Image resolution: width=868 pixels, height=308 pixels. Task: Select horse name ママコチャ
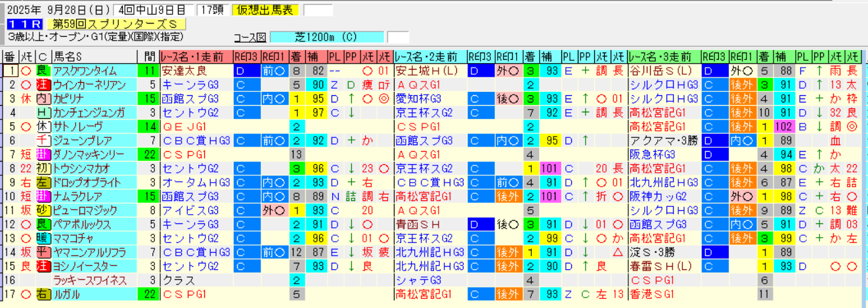coord(73,238)
